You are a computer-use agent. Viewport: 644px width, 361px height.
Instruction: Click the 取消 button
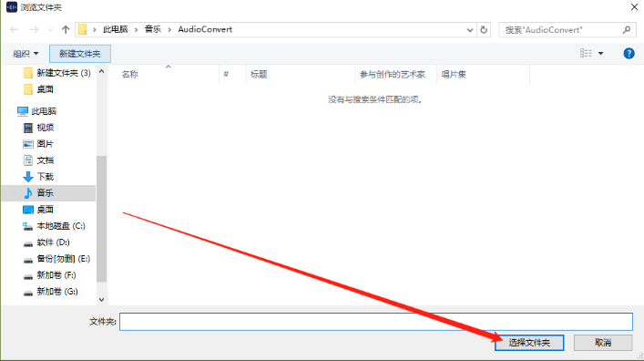click(x=602, y=343)
